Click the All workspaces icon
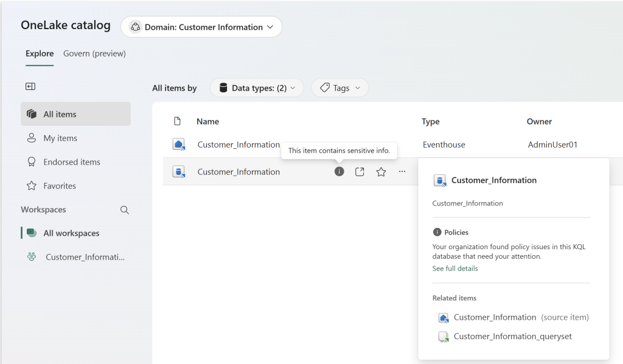 coord(32,233)
